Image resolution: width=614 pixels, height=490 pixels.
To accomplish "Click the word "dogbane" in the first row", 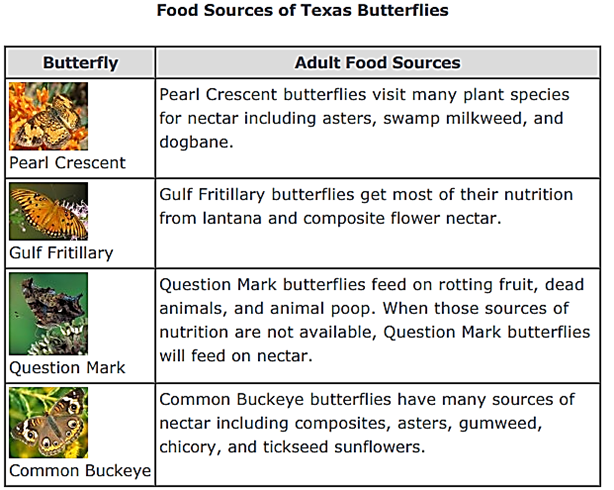I will (195, 142).
